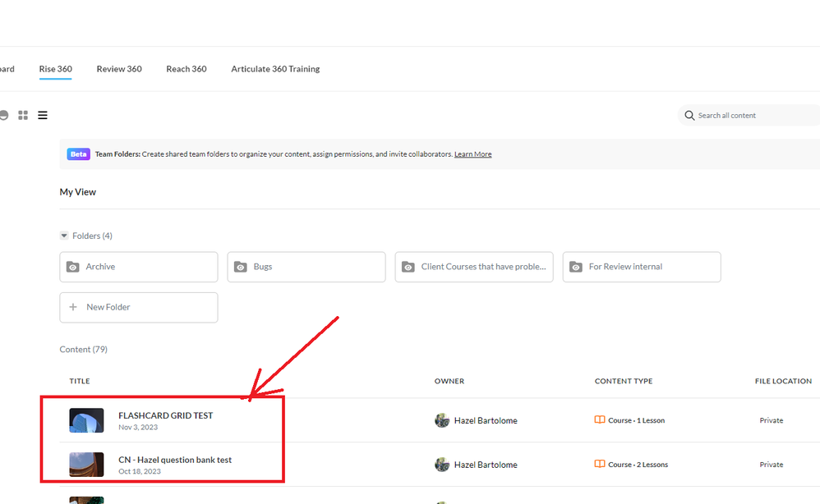Click the Archive folder icon

pyautogui.click(x=73, y=267)
